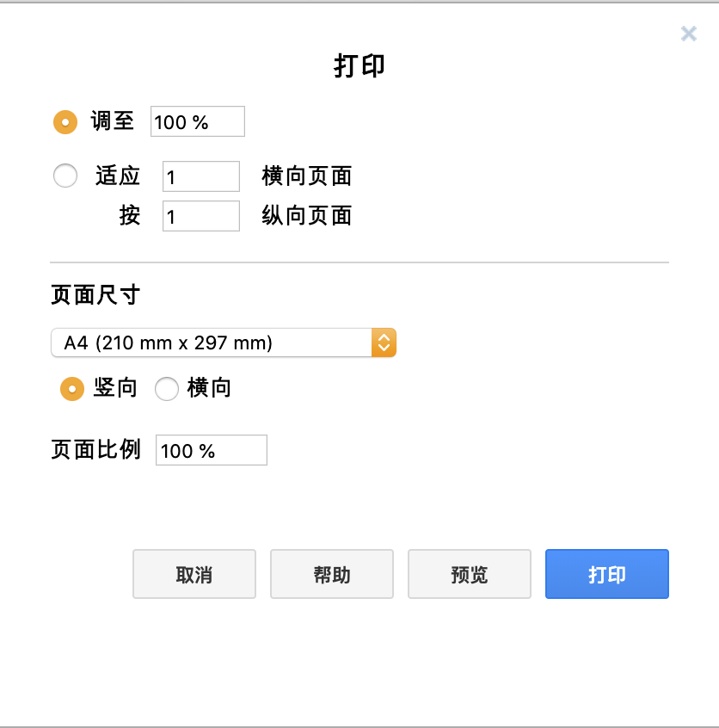719x728 pixels.
Task: Click the 调至 label text
Action: tap(113, 121)
